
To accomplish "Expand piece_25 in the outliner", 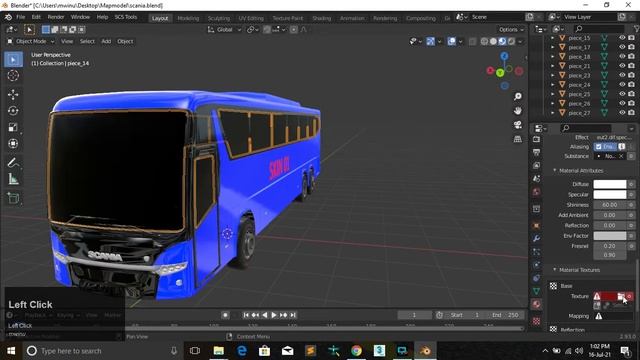I will click(553, 94).
